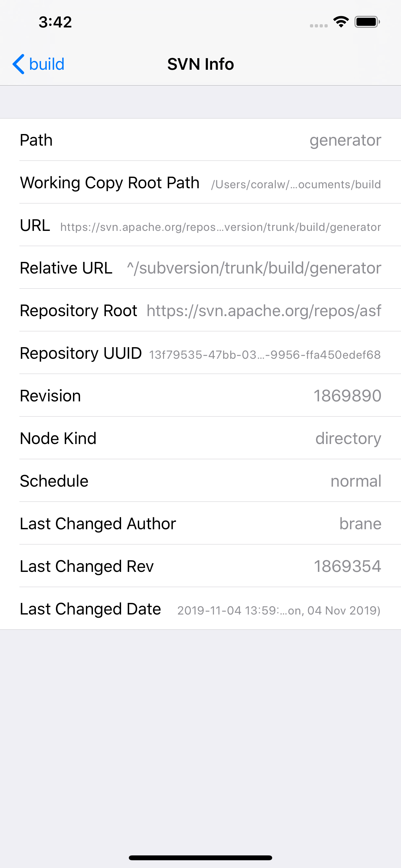
Task: Tap the Schedule normal row
Action: 200,481
